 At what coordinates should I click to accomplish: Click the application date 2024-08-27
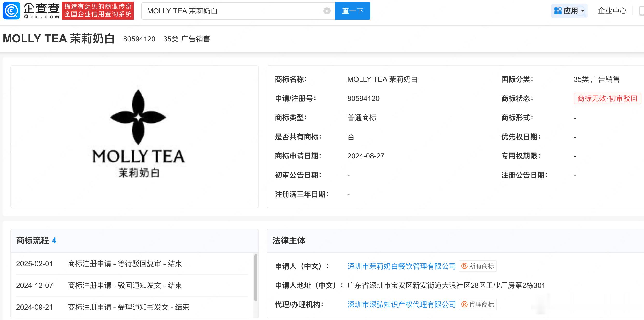click(x=366, y=156)
